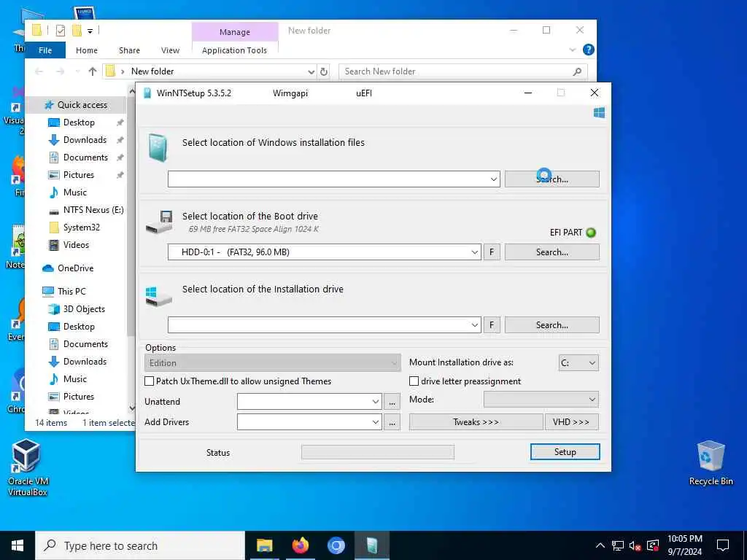The height and width of the screenshot is (560, 747).
Task: Open File Explorer from the taskbar
Action: tap(264, 545)
